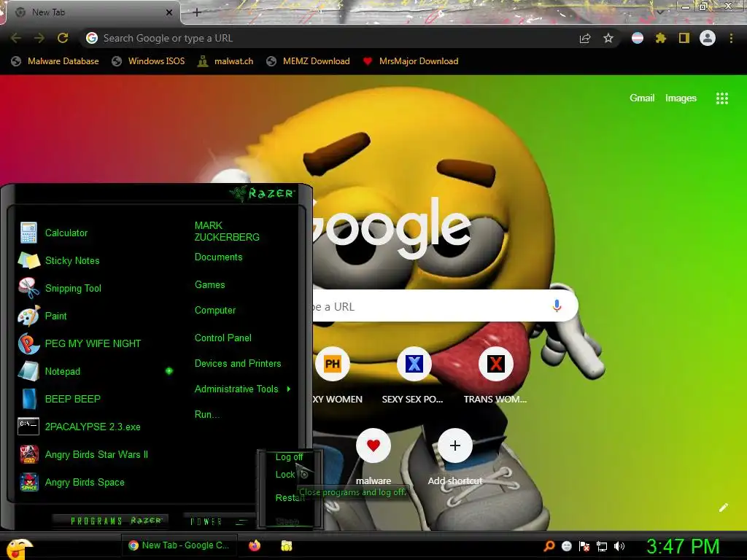Open Chrome's three-dot menu
Viewport: 747px width, 560px height.
[731, 38]
